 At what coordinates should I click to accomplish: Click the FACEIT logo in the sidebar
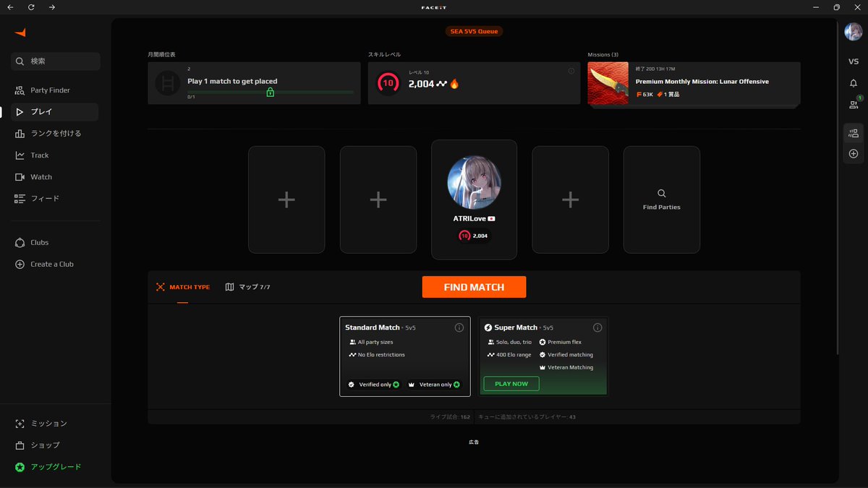click(20, 33)
